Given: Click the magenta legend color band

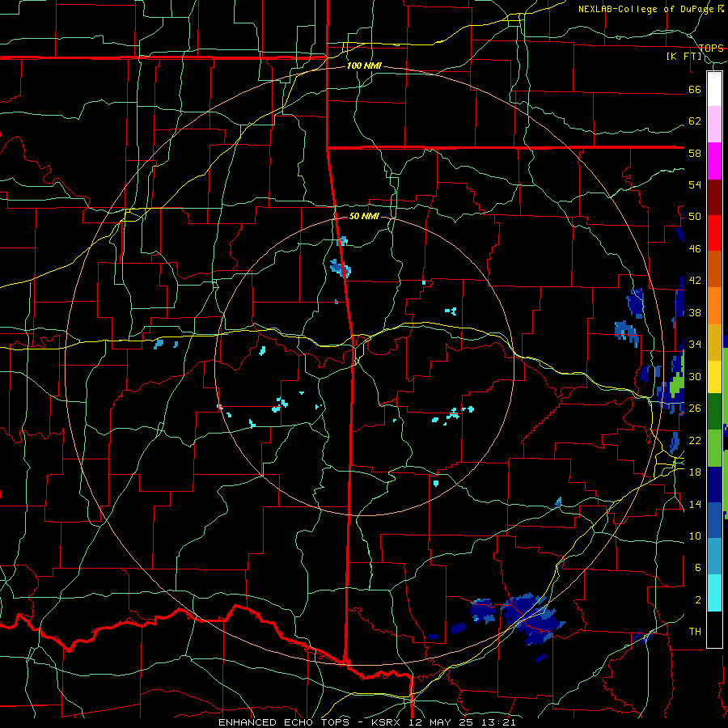Looking at the screenshot, I should coord(714,161).
